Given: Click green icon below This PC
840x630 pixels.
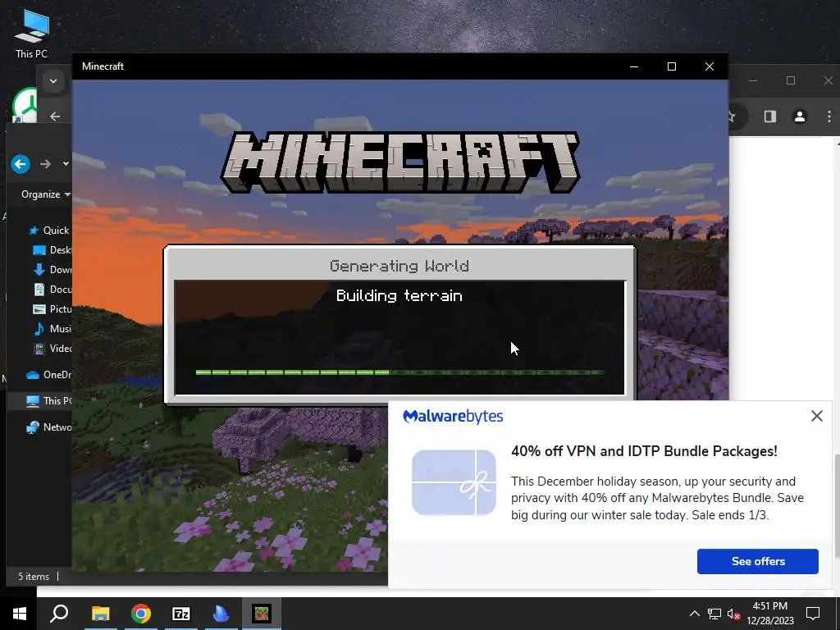Looking at the screenshot, I should pos(25,106).
